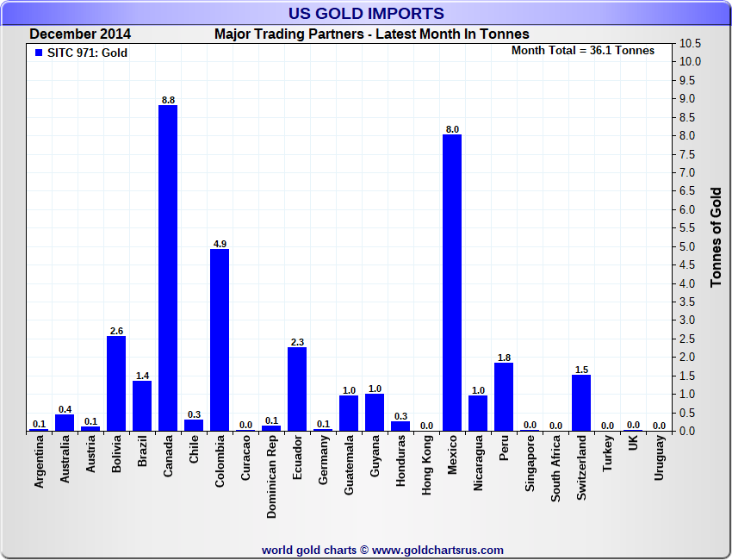Click the 8.8 value above Canada
732x560 pixels.
pos(168,100)
